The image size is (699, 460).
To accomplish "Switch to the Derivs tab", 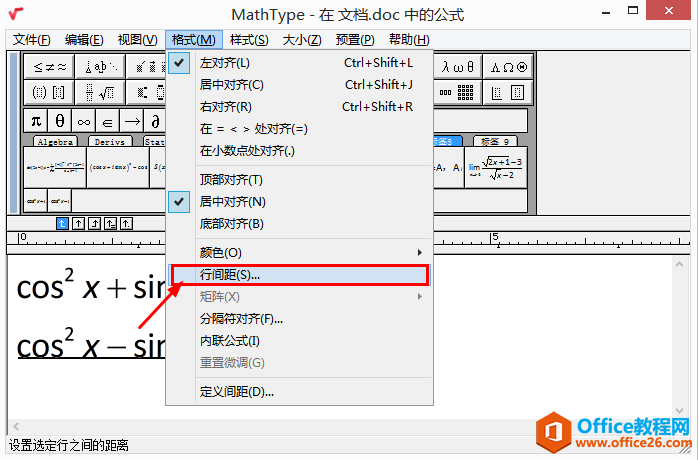I will tap(110, 141).
